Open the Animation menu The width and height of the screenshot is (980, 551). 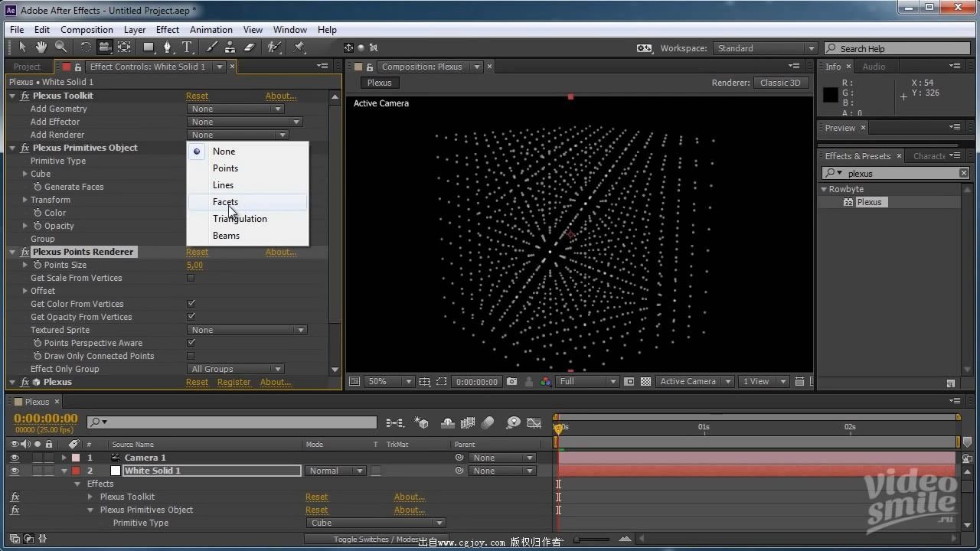(x=211, y=30)
